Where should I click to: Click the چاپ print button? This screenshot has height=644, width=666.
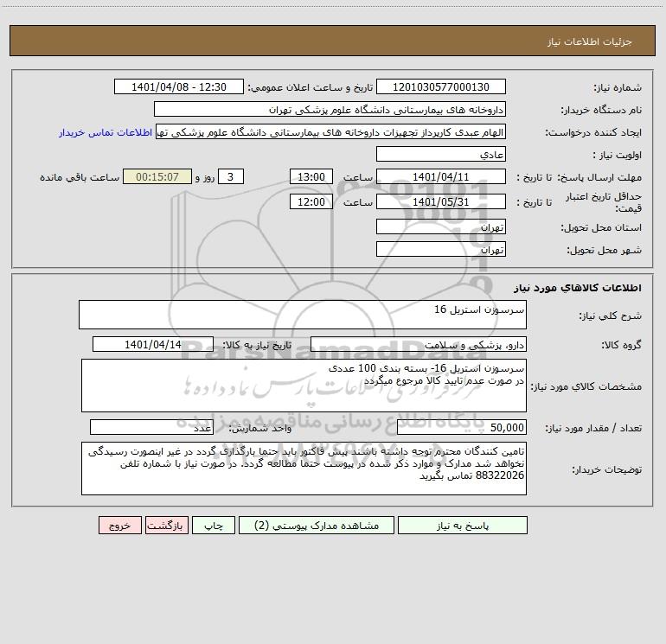(x=214, y=526)
